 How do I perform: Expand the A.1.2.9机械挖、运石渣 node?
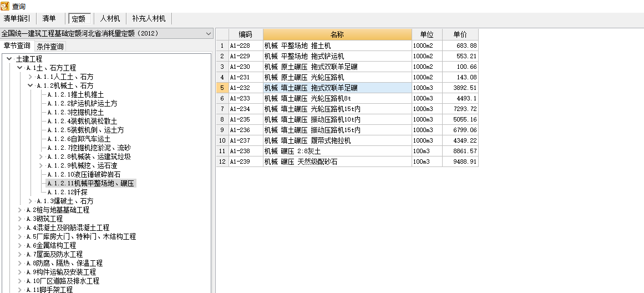tap(40, 165)
